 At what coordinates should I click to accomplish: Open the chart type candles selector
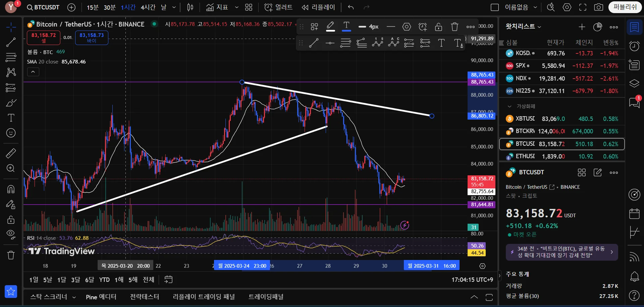190,7
